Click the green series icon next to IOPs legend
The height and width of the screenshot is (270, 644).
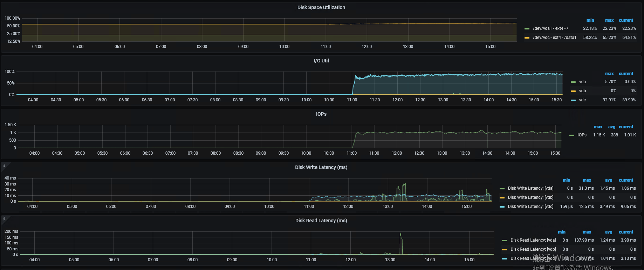click(571, 135)
